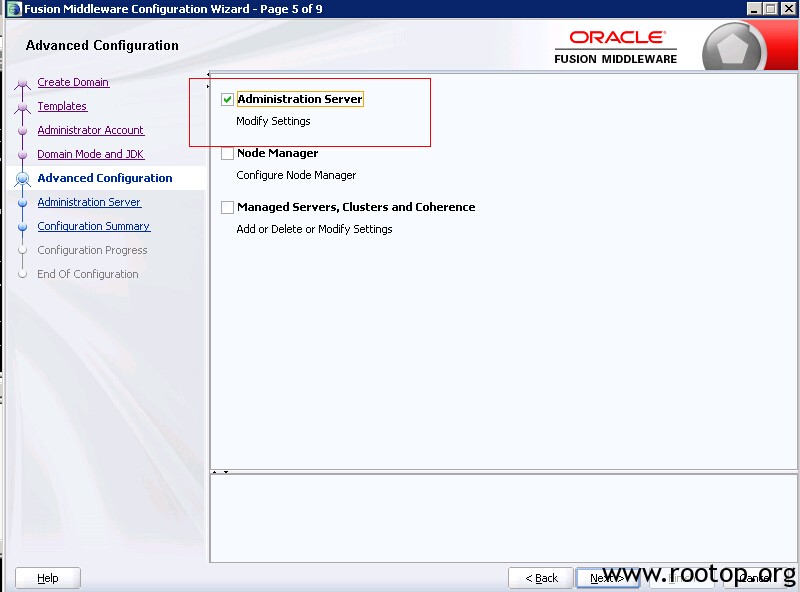Screen dimensions: 800x592
Task: Click the pentagon emblem in the header
Action: [x=732, y=50]
